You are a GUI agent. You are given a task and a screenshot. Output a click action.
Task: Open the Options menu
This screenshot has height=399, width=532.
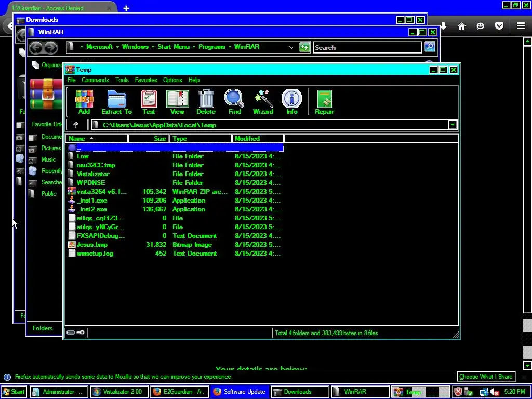pos(172,80)
